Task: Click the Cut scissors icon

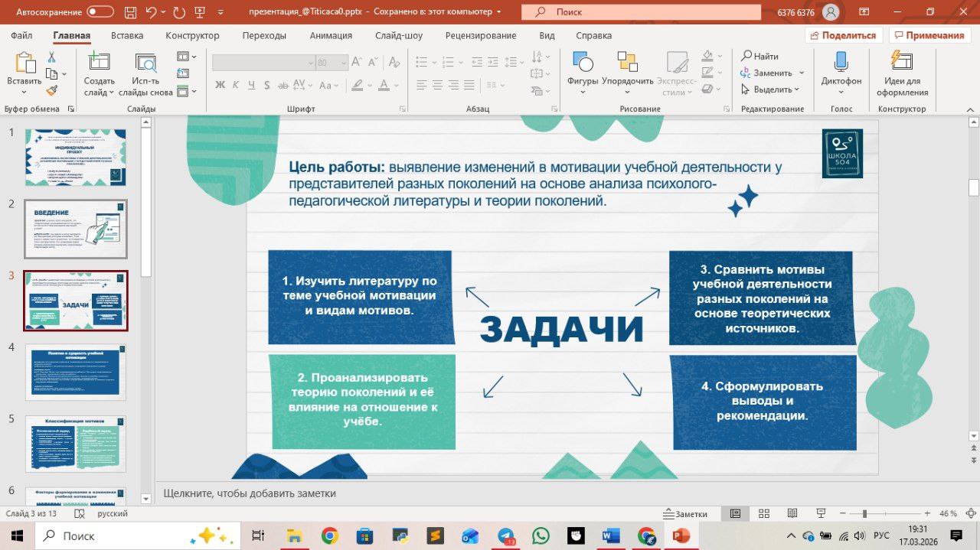Action: click(x=51, y=57)
